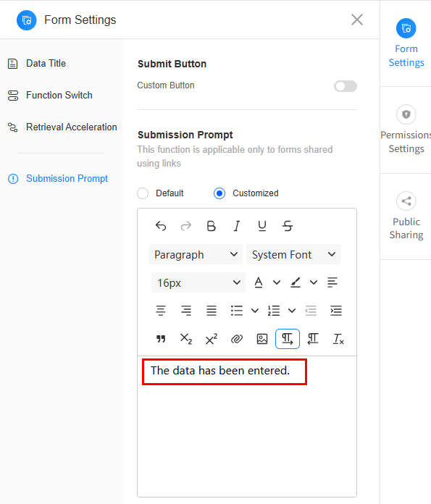Apply subscript formatting

[186, 339]
